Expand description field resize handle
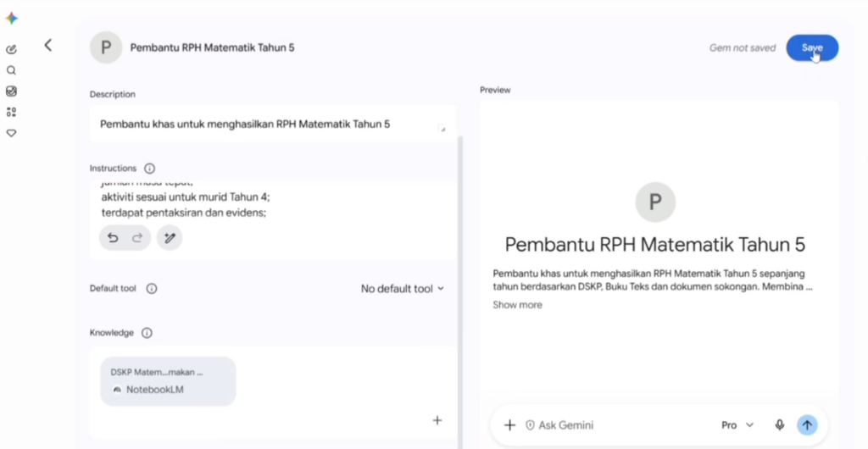 [442, 129]
